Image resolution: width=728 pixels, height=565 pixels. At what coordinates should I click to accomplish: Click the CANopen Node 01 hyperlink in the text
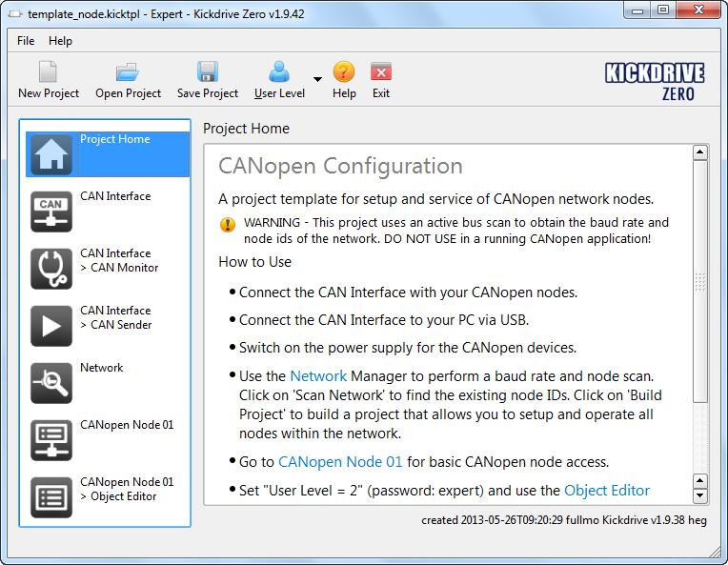pyautogui.click(x=340, y=462)
